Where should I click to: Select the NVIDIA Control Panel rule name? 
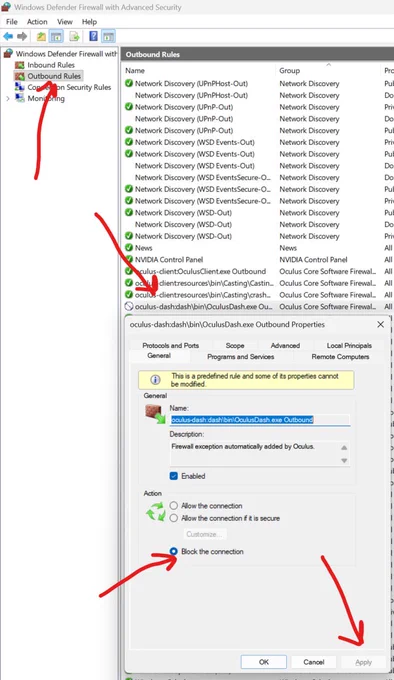pyautogui.click(x=169, y=260)
